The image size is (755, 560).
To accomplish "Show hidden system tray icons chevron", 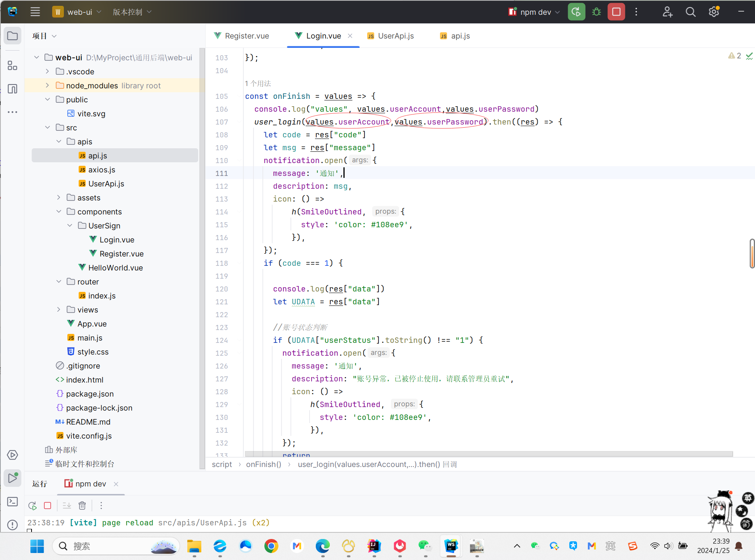I will pos(517,546).
